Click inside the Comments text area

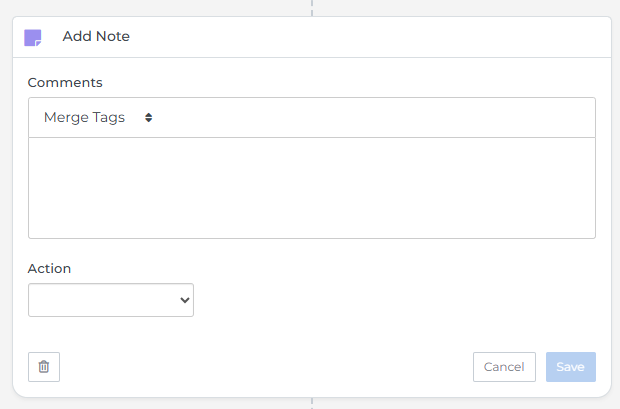tap(312, 188)
